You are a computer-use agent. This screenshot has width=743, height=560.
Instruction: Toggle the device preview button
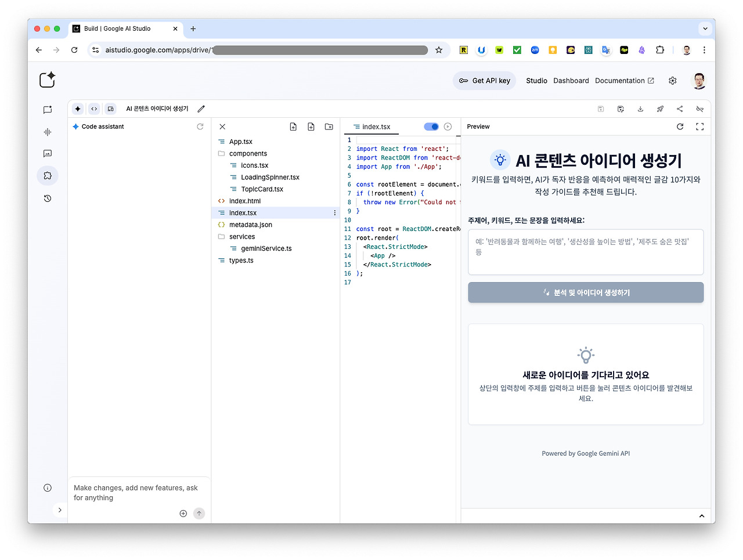(x=110, y=109)
